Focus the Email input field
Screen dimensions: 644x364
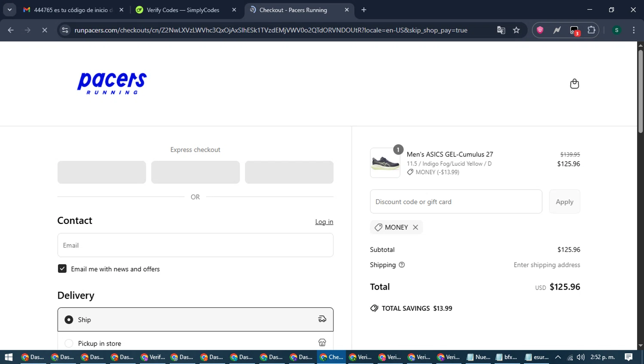coord(195,245)
